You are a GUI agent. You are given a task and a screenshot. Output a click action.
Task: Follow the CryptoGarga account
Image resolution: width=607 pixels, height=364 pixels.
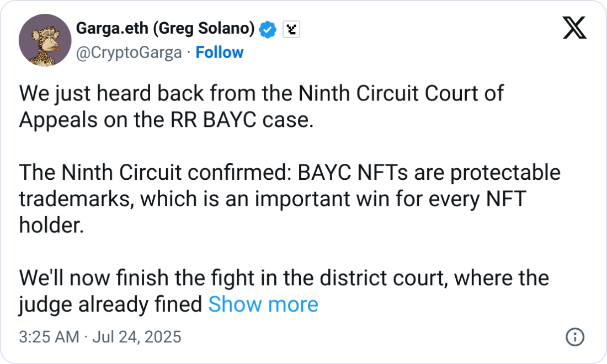[x=220, y=52]
